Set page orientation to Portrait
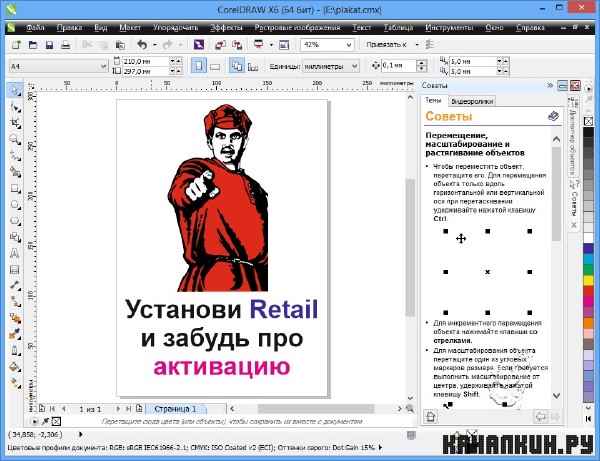 click(x=199, y=66)
